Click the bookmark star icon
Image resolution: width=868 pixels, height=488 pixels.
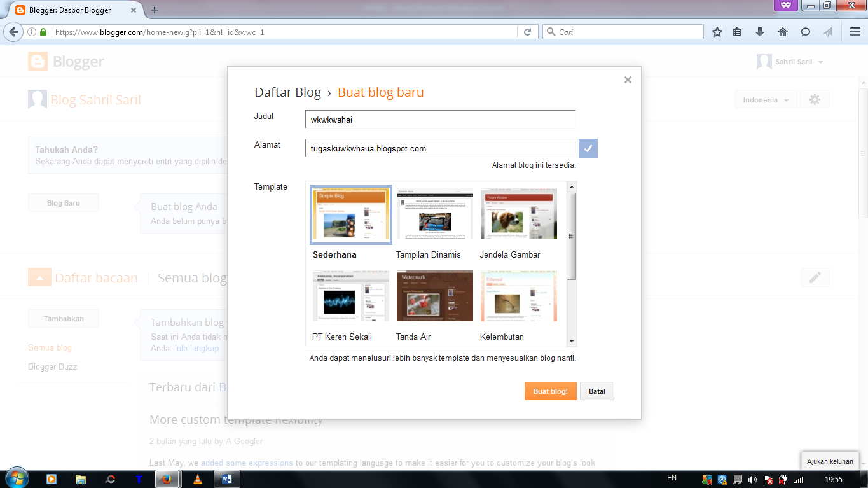click(717, 32)
